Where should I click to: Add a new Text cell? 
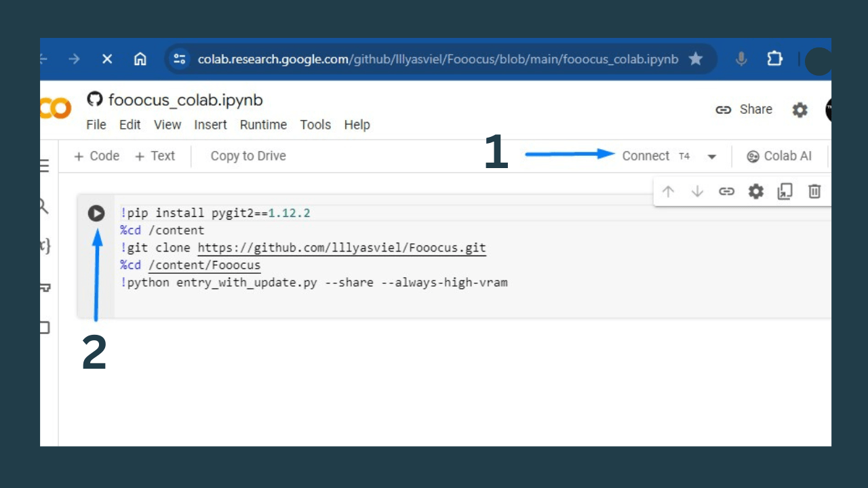point(155,156)
